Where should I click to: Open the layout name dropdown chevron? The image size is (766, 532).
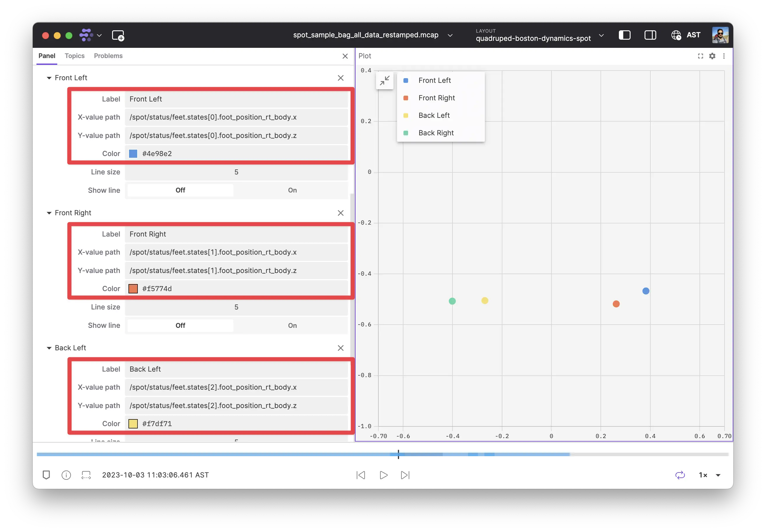point(601,35)
